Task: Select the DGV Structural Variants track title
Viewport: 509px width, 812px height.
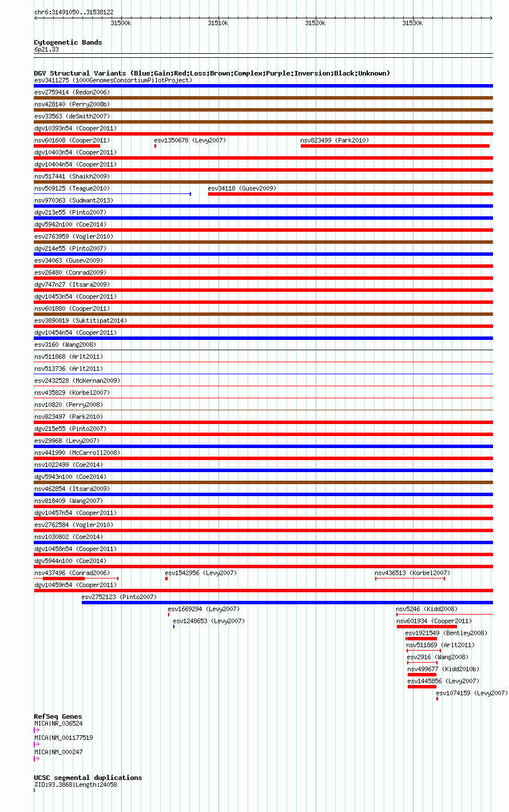Action: coord(212,73)
